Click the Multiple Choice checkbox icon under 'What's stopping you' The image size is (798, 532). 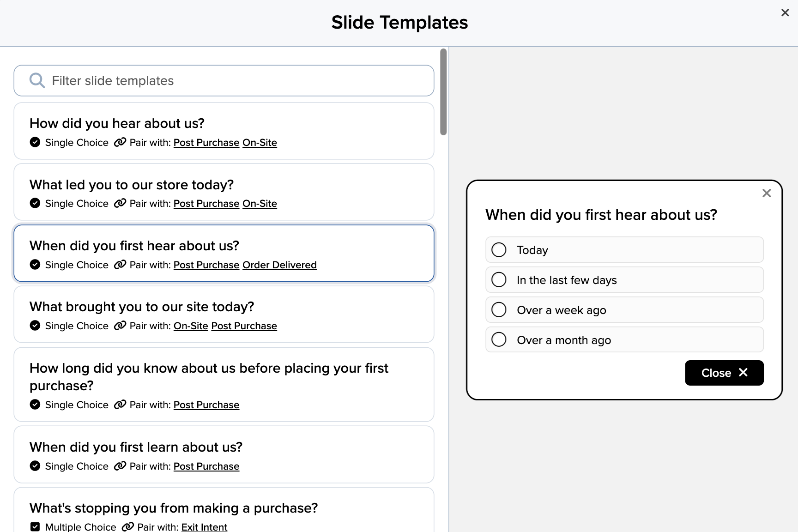pyautogui.click(x=35, y=527)
